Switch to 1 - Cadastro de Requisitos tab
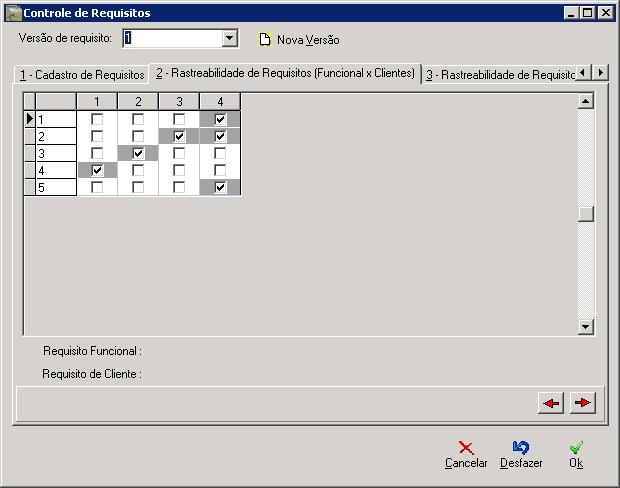620x488 pixels. click(x=82, y=75)
